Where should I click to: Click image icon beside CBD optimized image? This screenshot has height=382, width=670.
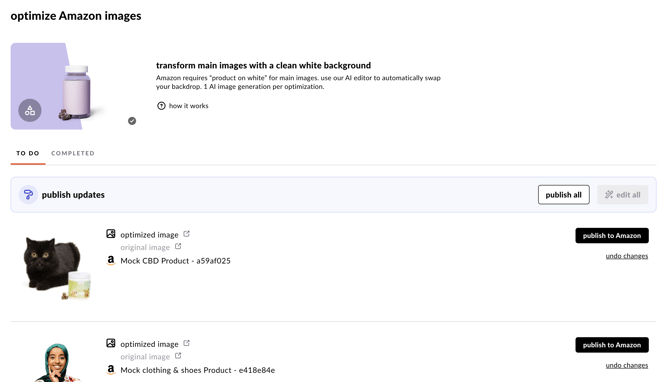[x=111, y=234]
